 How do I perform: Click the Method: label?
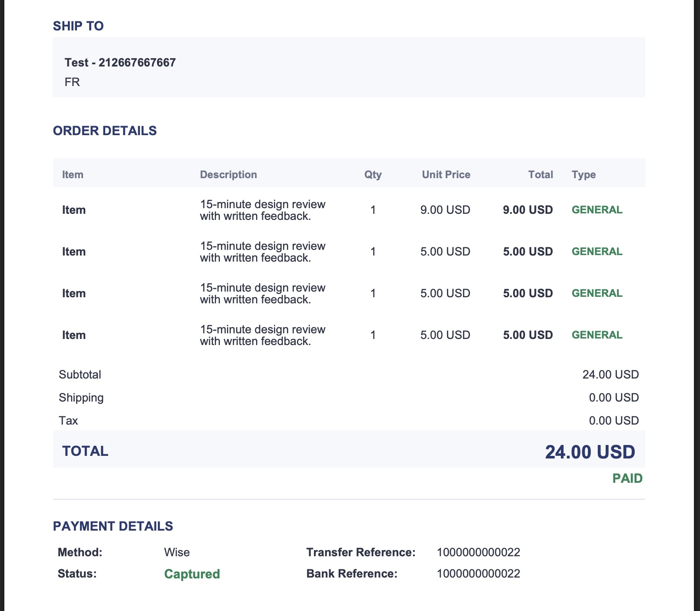click(x=80, y=552)
